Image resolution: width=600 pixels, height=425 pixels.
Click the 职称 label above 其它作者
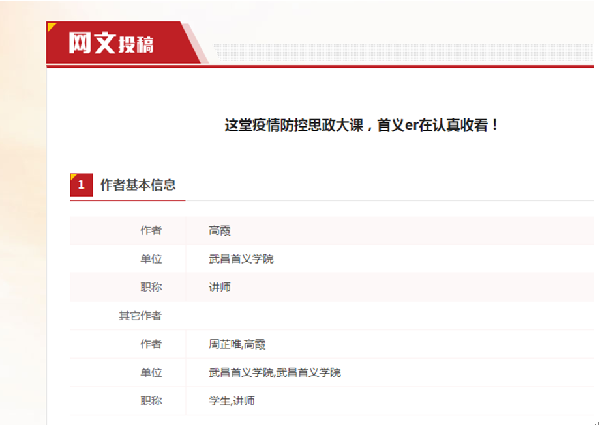click(151, 287)
